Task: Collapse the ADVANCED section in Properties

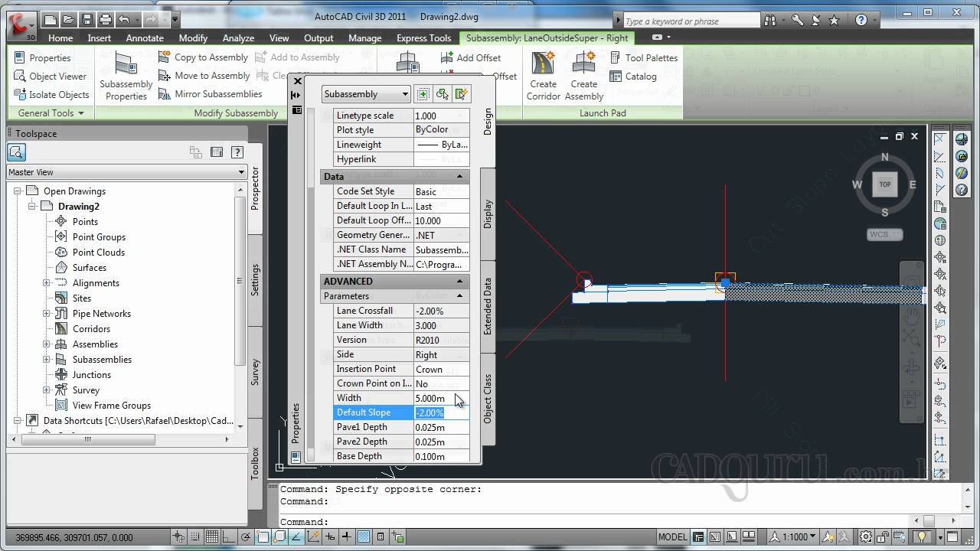Action: tap(460, 282)
